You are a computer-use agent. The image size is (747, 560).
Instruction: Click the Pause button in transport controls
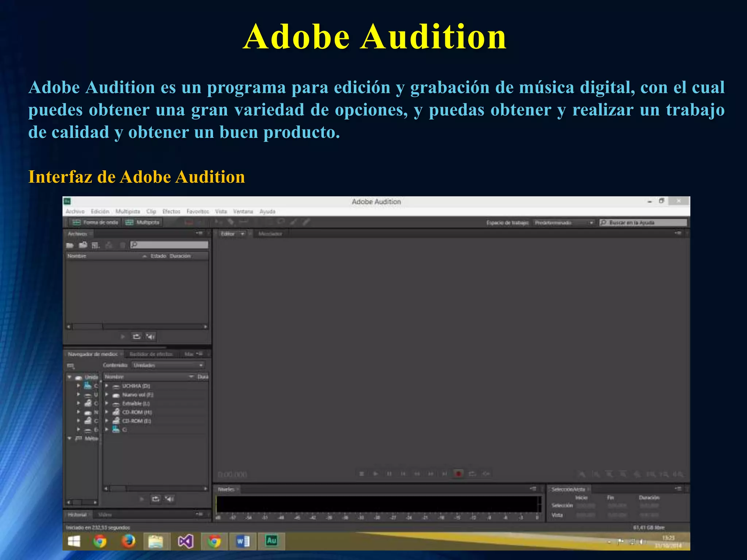tap(389, 474)
